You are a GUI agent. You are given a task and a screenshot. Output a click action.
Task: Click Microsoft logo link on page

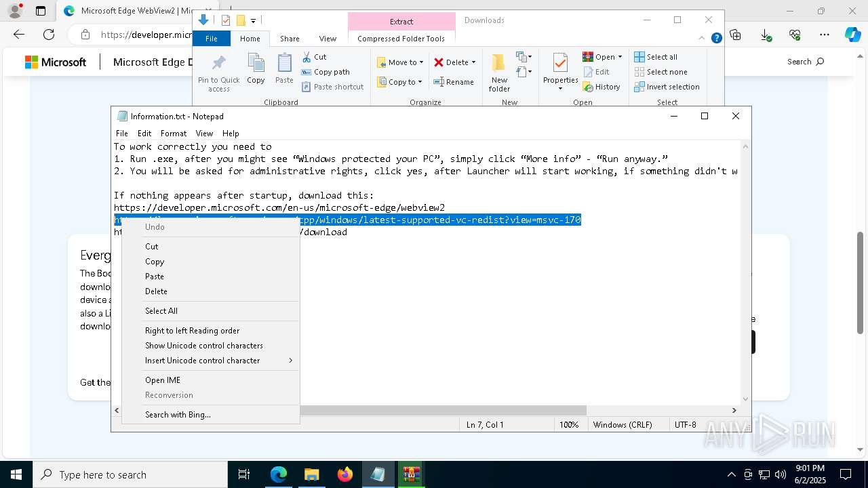[56, 62]
